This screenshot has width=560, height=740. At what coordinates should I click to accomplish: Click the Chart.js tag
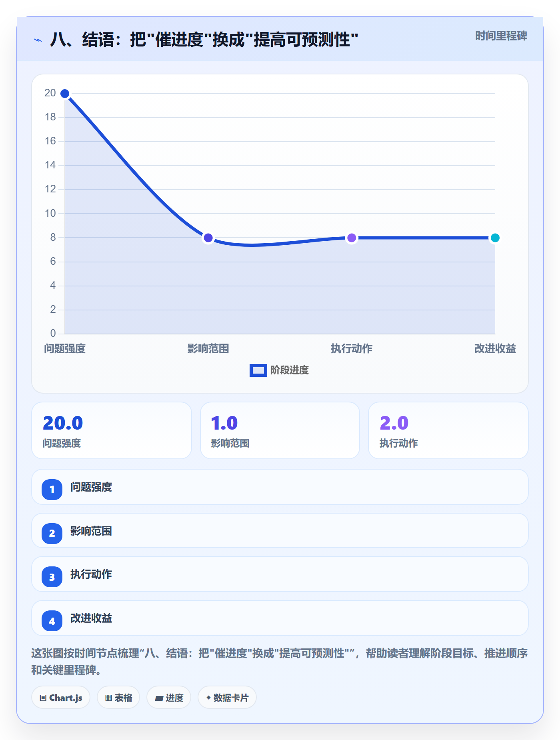tap(61, 698)
